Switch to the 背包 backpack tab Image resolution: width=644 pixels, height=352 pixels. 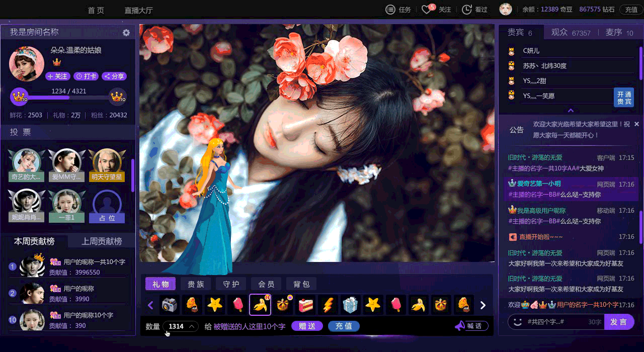pos(301,284)
